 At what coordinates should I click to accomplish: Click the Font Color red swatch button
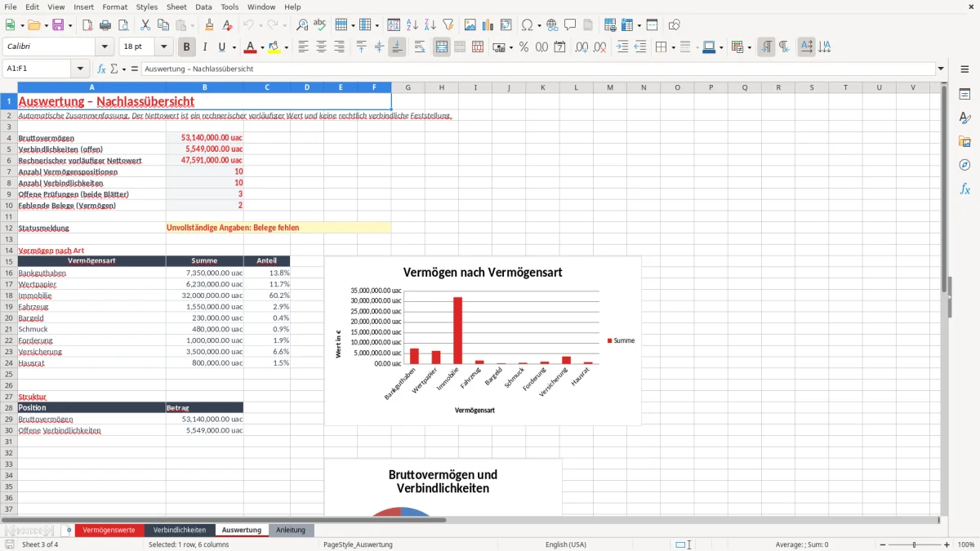click(251, 47)
